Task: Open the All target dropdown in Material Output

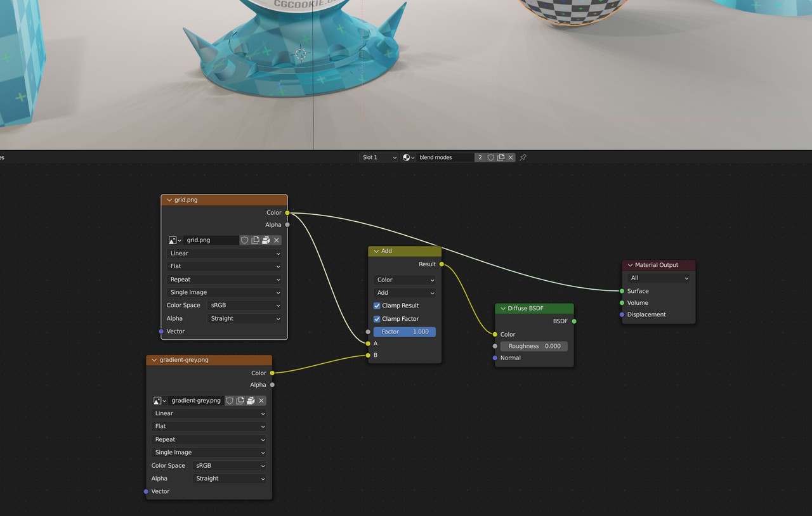Action: click(x=658, y=278)
